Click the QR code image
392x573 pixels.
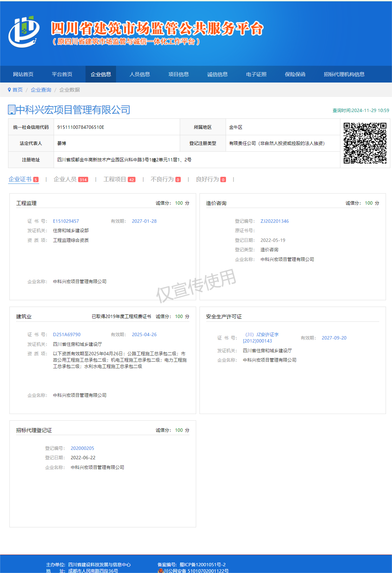[365, 143]
